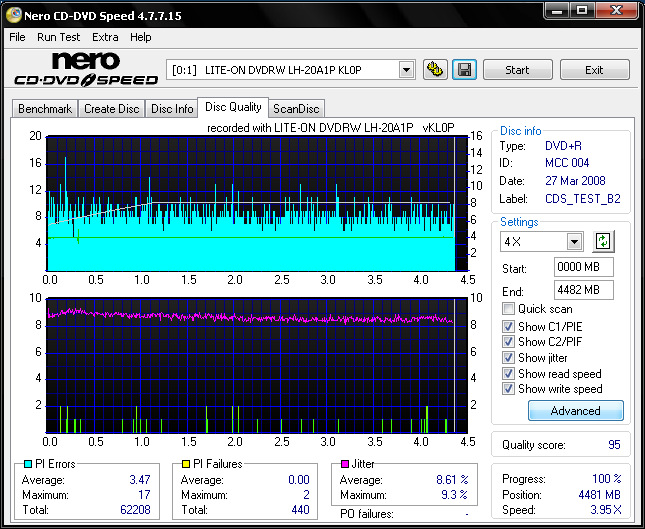Minimize the Nero CD-DVD Speed window
Screen dimensions: 645x529
point(557,11)
